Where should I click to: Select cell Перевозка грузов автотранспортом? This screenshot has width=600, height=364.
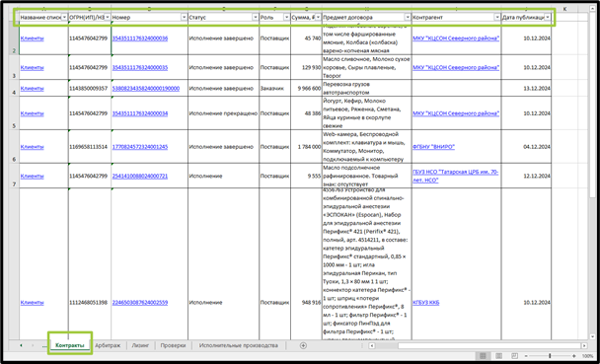coord(366,88)
